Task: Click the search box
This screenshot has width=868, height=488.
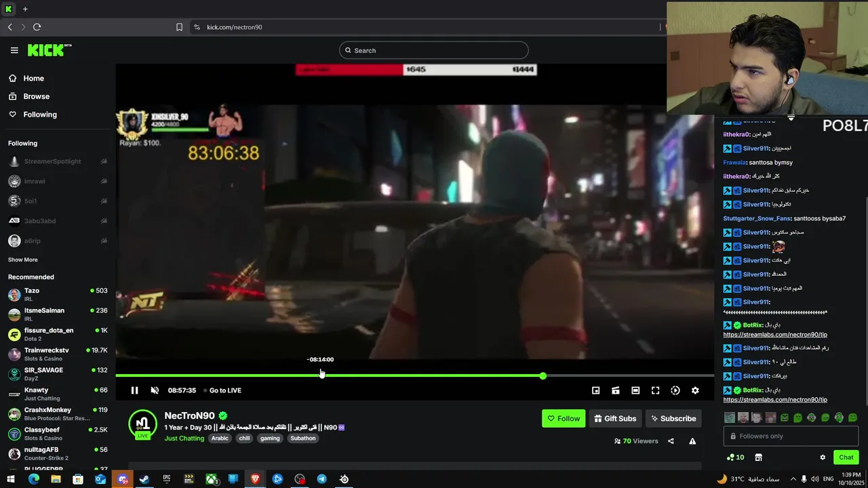Action: (x=434, y=50)
